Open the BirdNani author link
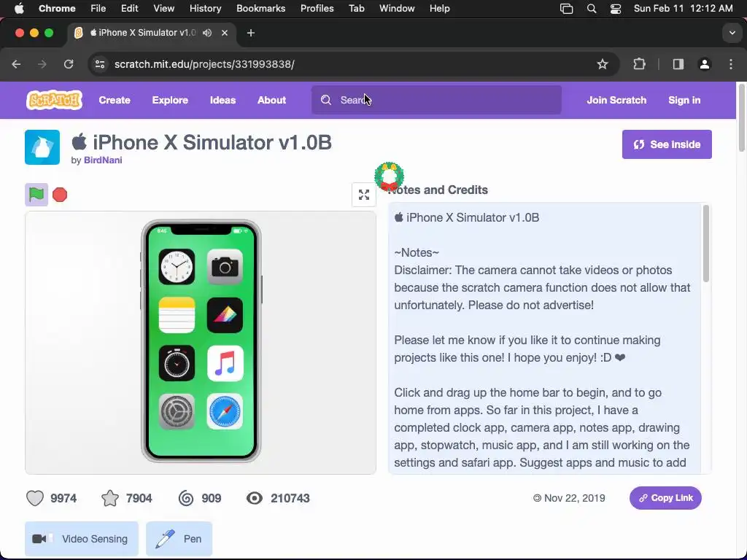Image resolution: width=747 pixels, height=560 pixels. 103,160
